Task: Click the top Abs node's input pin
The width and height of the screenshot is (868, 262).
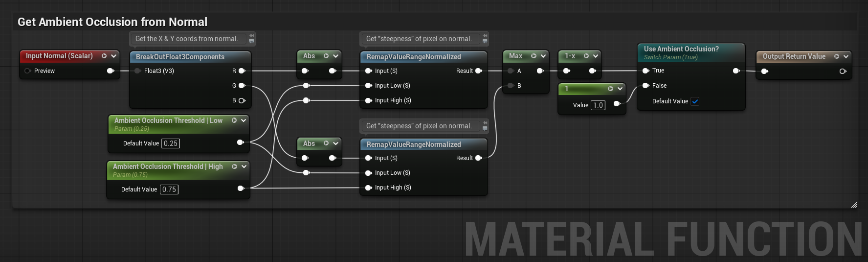Action: pyautogui.click(x=305, y=71)
